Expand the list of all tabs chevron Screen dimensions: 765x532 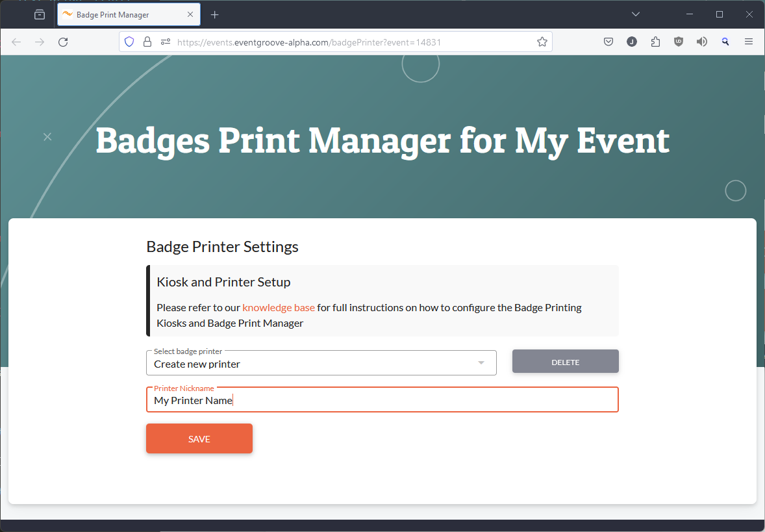(635, 14)
